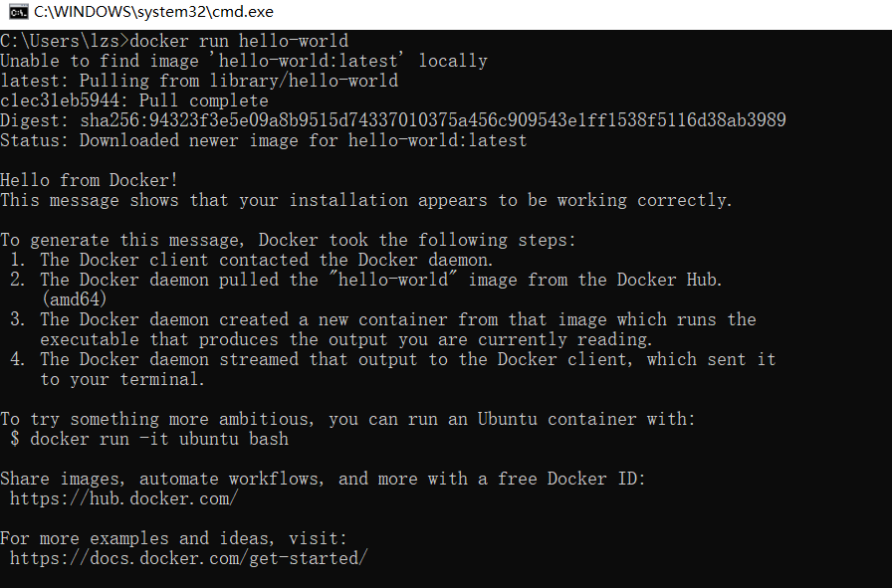
Task: Click the 'To try something more ambitious' line
Action: (x=347, y=419)
